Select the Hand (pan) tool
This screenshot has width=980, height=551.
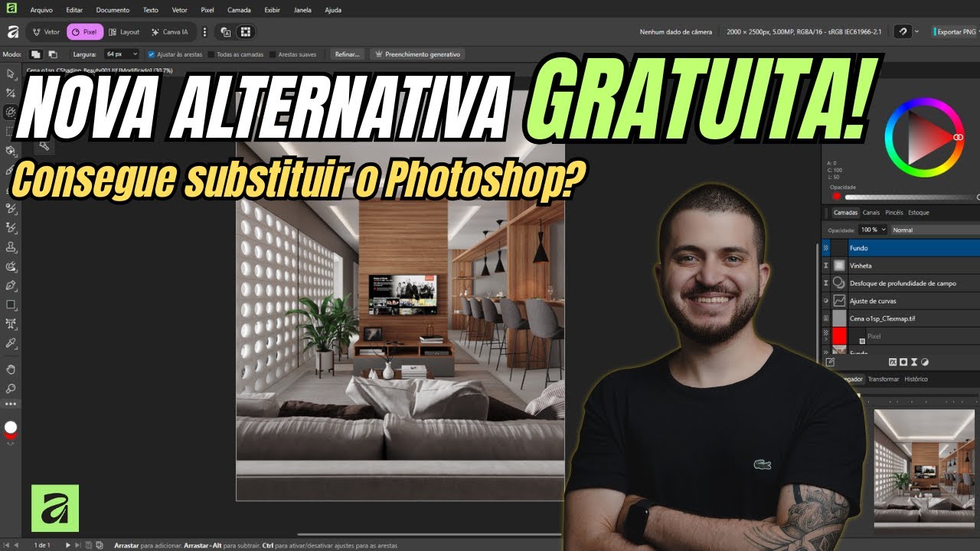[11, 370]
